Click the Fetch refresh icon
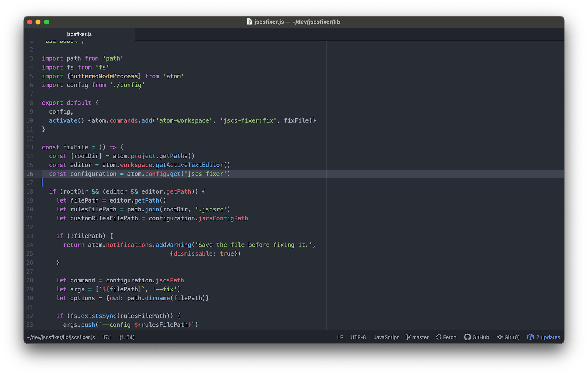 click(438, 337)
